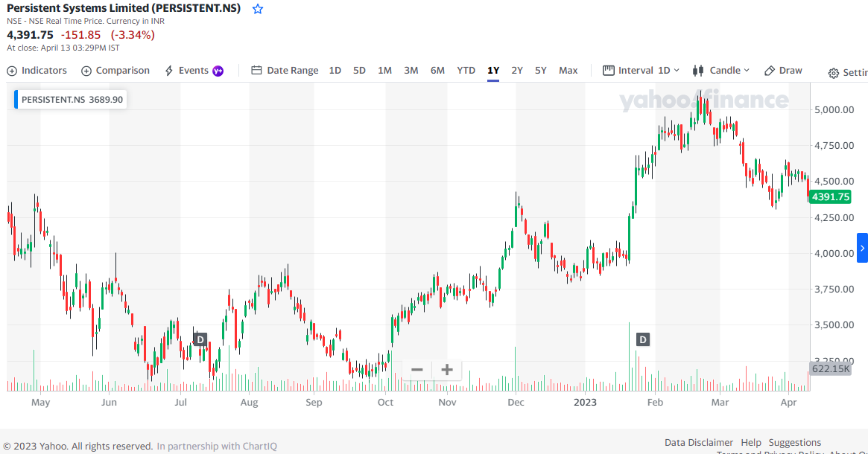Click the Oct label on time axis
Screen dimensions: 868x454
[x=385, y=402]
